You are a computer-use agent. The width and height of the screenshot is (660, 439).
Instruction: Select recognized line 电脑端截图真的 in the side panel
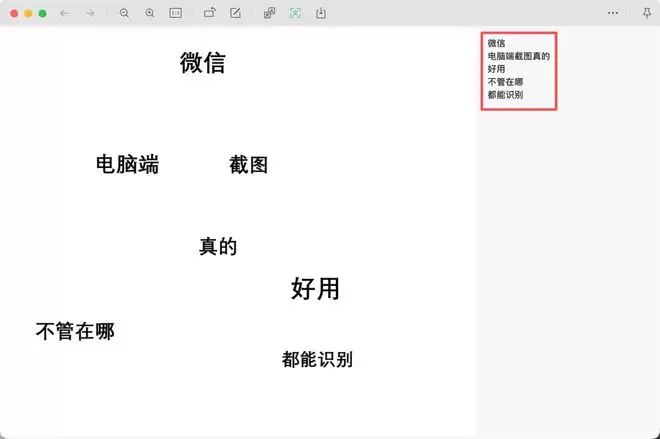pos(519,56)
